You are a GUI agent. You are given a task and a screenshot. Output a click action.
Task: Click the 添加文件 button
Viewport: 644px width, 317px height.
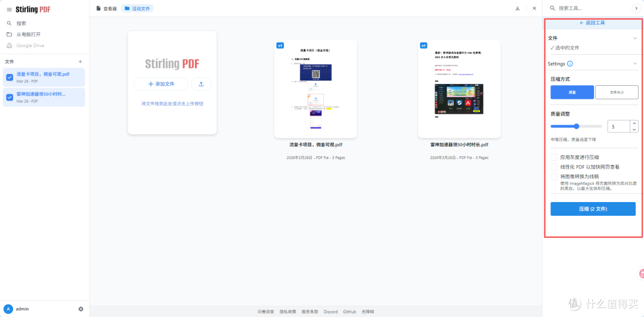coord(161,84)
